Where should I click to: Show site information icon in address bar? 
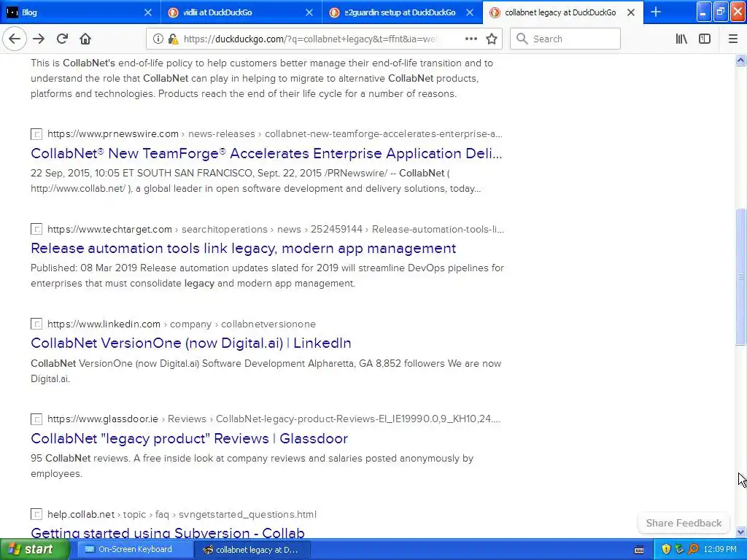[158, 39]
